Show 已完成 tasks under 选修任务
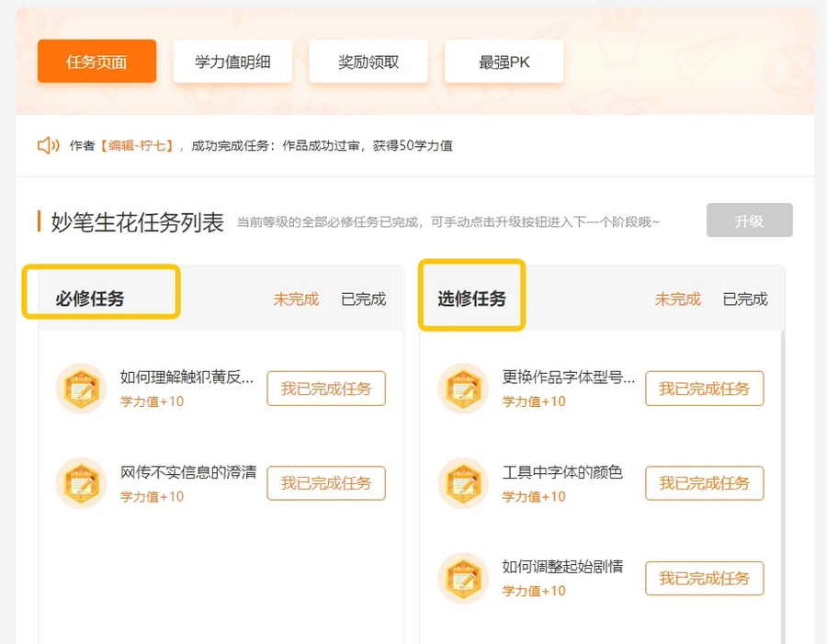 pyautogui.click(x=745, y=299)
